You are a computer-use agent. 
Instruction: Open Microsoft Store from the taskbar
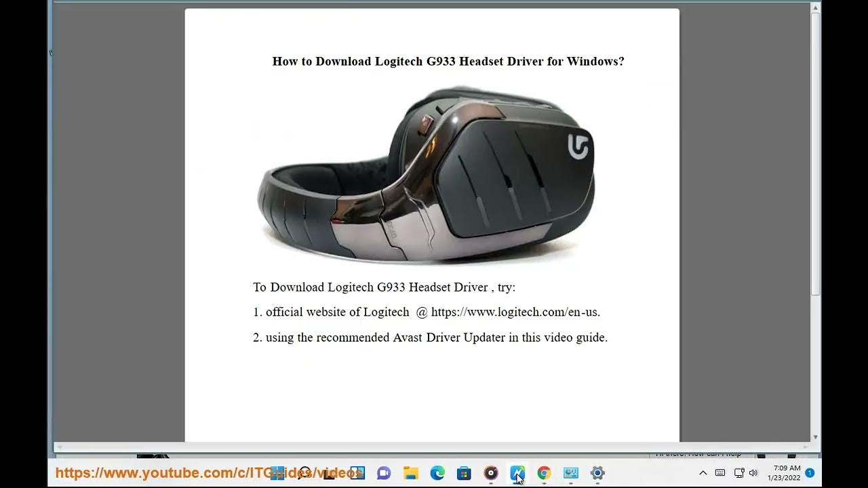(x=464, y=473)
